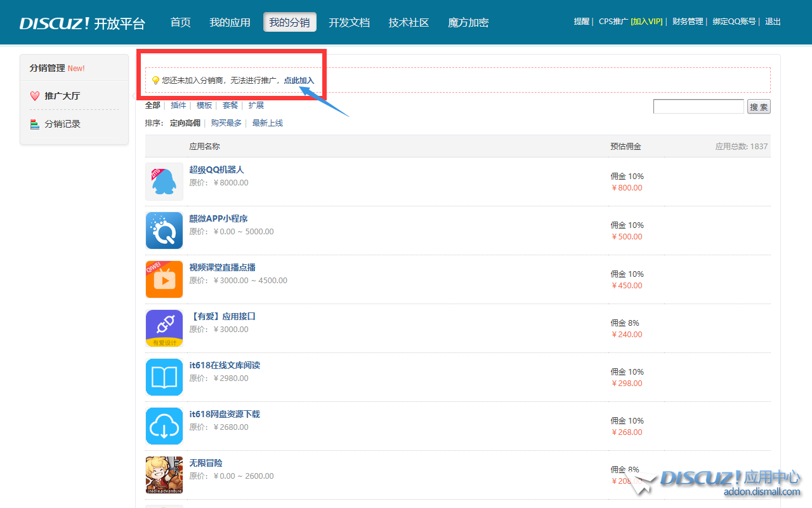812x508 pixels.
Task: Sort apps by 购买最多
Action: 226,123
